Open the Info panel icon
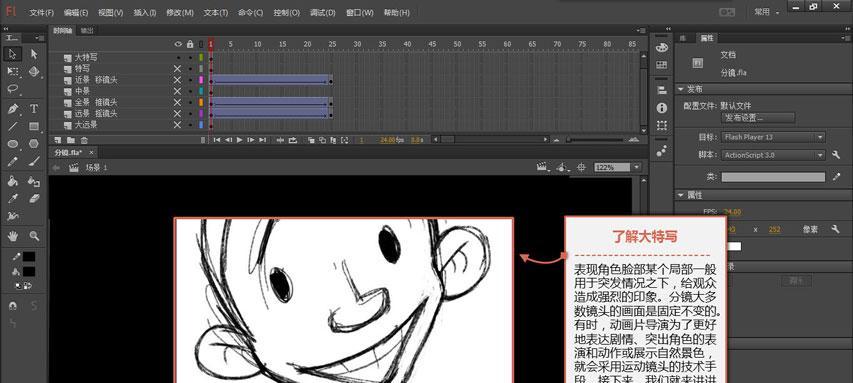Image resolution: width=853 pixels, height=383 pixels. point(662,108)
